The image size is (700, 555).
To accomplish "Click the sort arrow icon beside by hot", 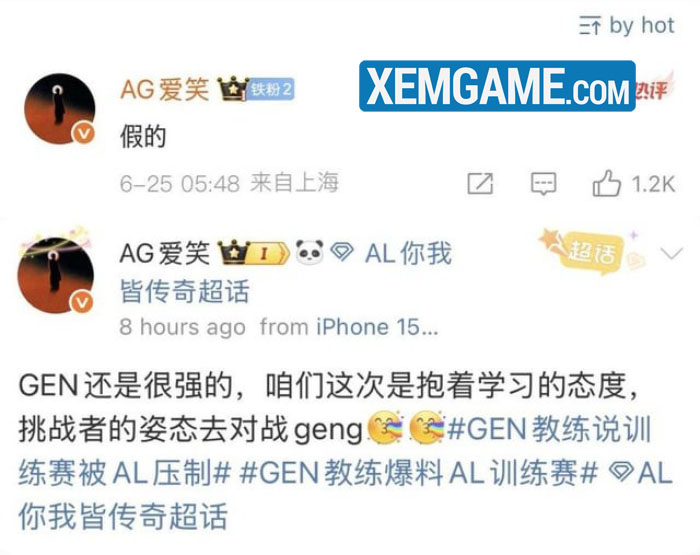I will [590, 25].
